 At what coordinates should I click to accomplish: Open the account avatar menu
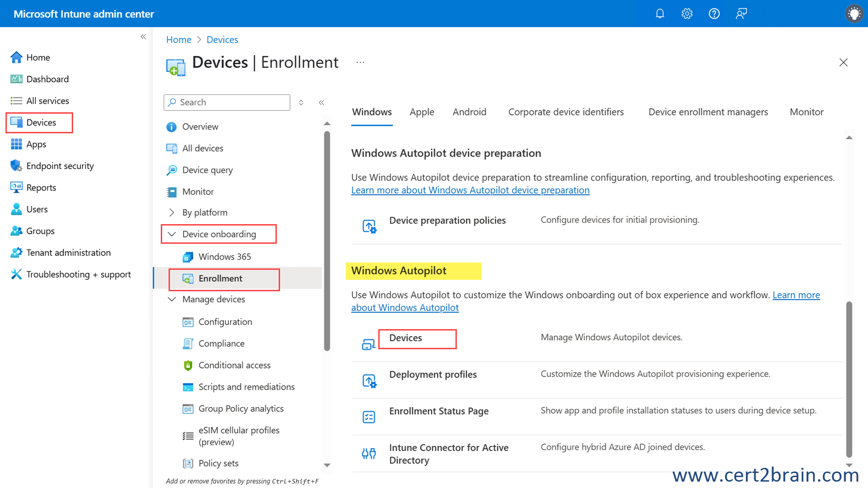[854, 14]
